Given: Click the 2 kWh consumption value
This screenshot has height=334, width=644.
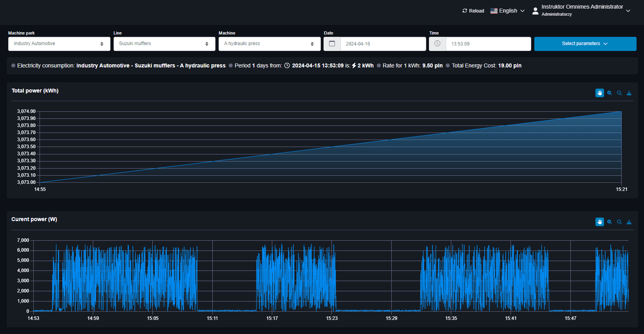Looking at the screenshot, I should click(365, 65).
